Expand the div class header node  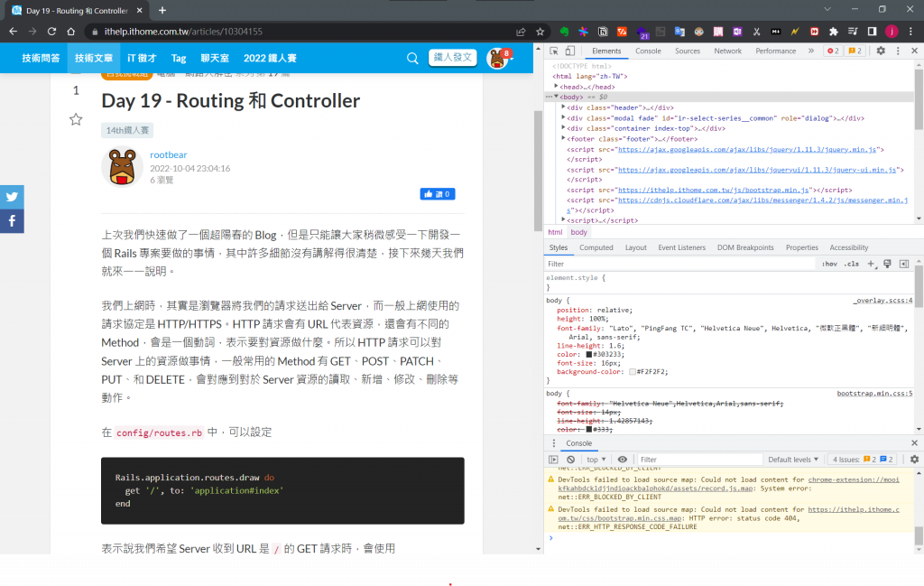(x=563, y=107)
